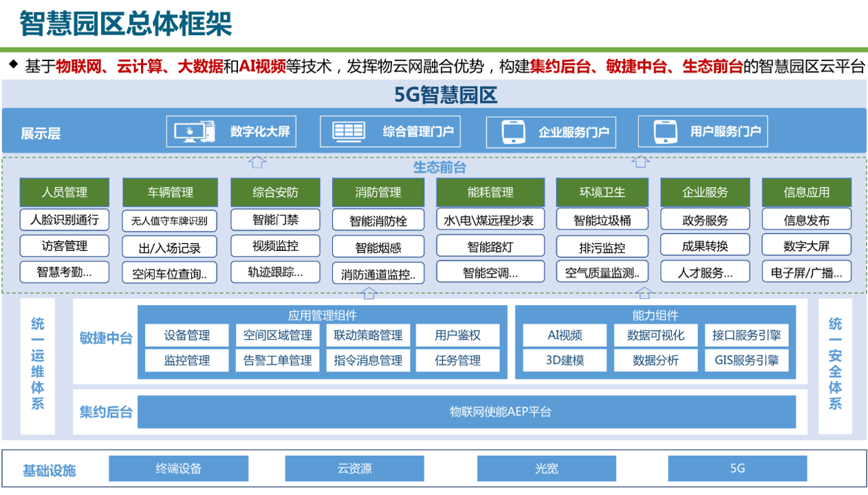Click the 5G infrastructure block
The width and height of the screenshot is (868, 495).
[737, 469]
